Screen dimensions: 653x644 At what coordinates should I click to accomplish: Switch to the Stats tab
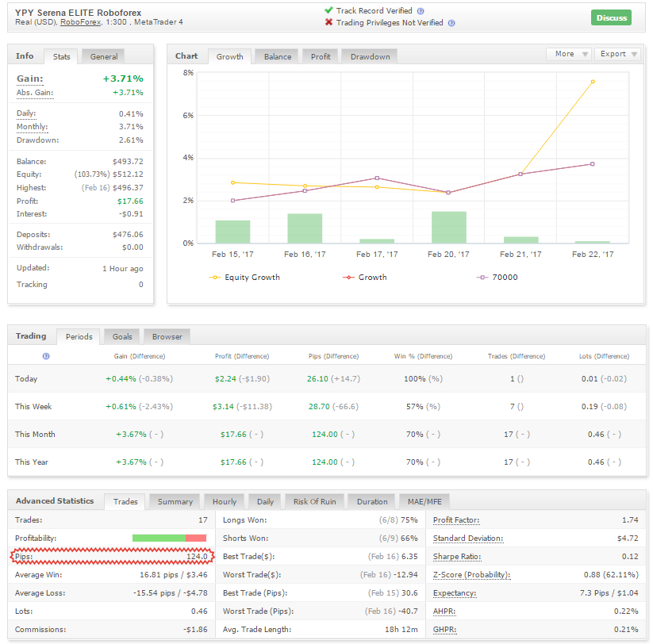click(x=62, y=57)
